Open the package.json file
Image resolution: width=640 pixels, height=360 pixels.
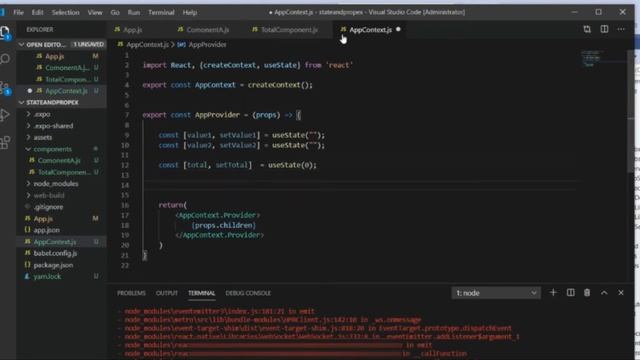coord(61,265)
